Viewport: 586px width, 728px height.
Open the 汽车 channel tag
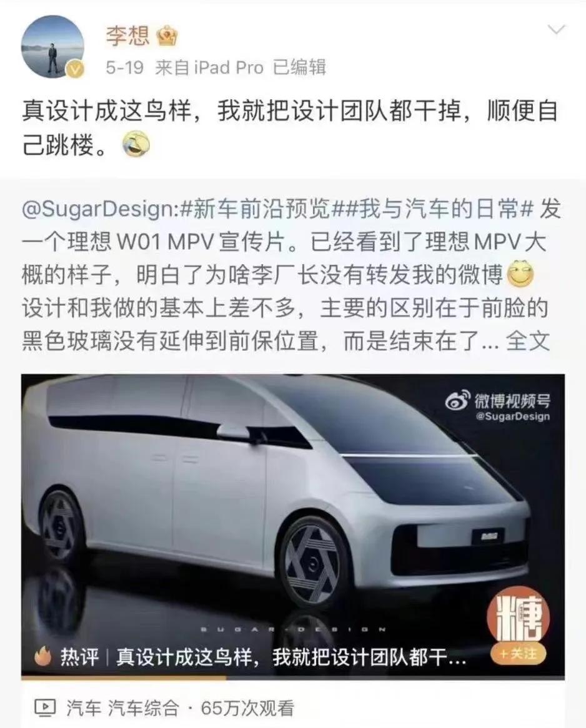pos(84,708)
